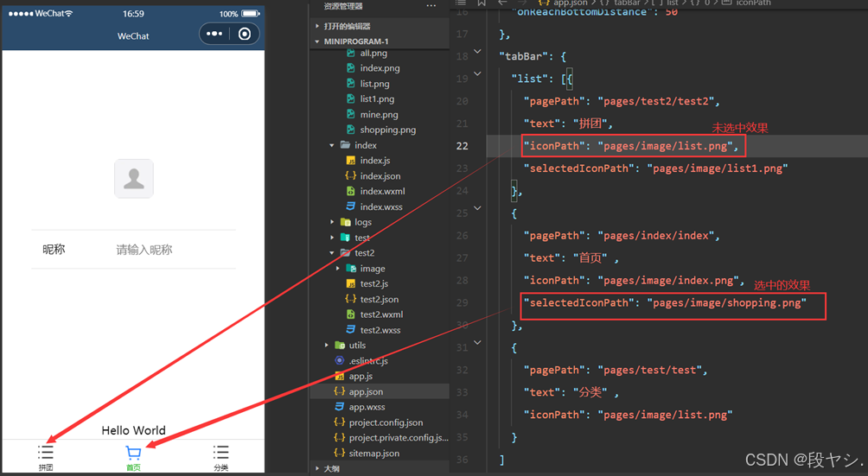Switch to the 分类 tab bar item
868x476 pixels.
point(220,457)
